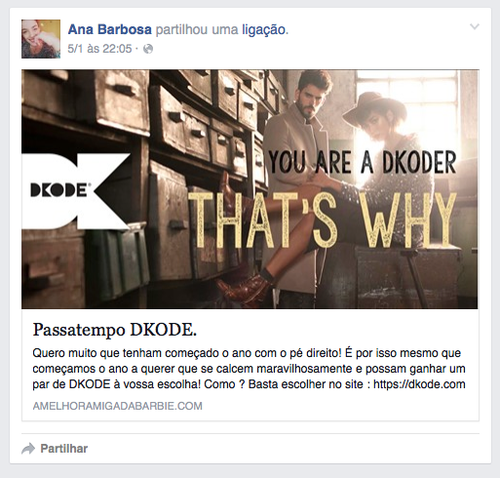Click the Partilhar button label

pyautogui.click(x=64, y=449)
